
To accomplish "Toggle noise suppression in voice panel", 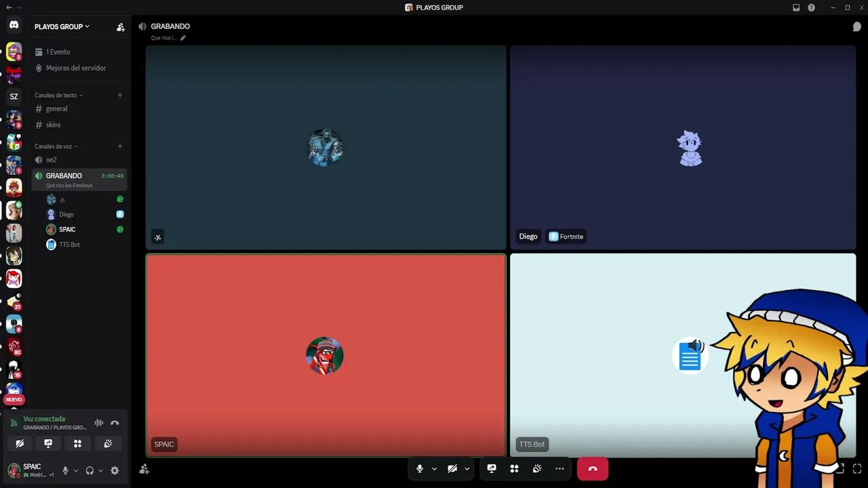I will pos(99,423).
